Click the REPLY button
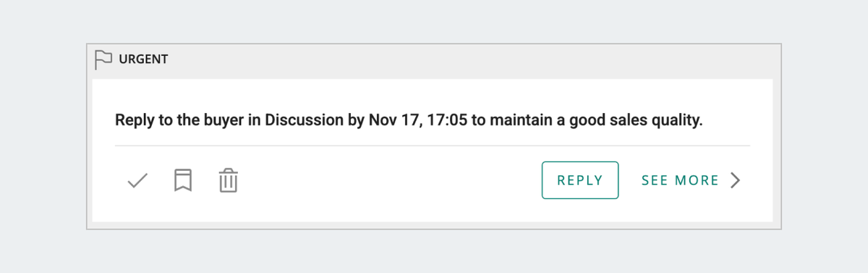Screen dimensions: 868x273 click(580, 180)
